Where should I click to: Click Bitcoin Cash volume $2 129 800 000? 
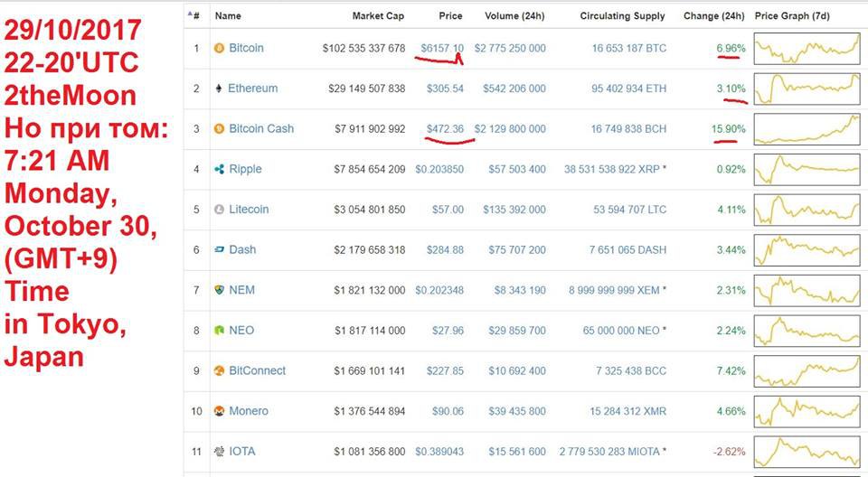[510, 129]
